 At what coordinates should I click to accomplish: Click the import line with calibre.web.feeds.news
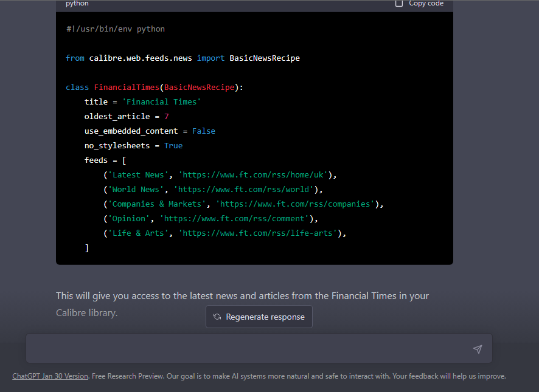[x=183, y=58]
